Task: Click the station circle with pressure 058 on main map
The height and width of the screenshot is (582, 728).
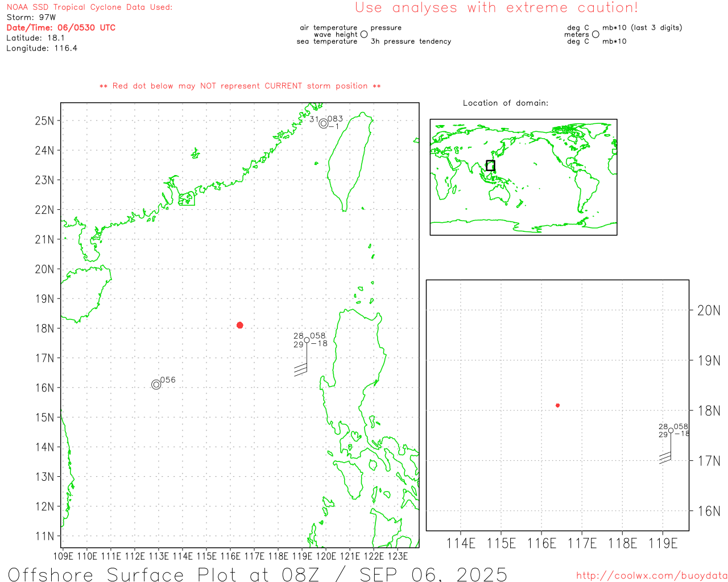Action: (307, 340)
